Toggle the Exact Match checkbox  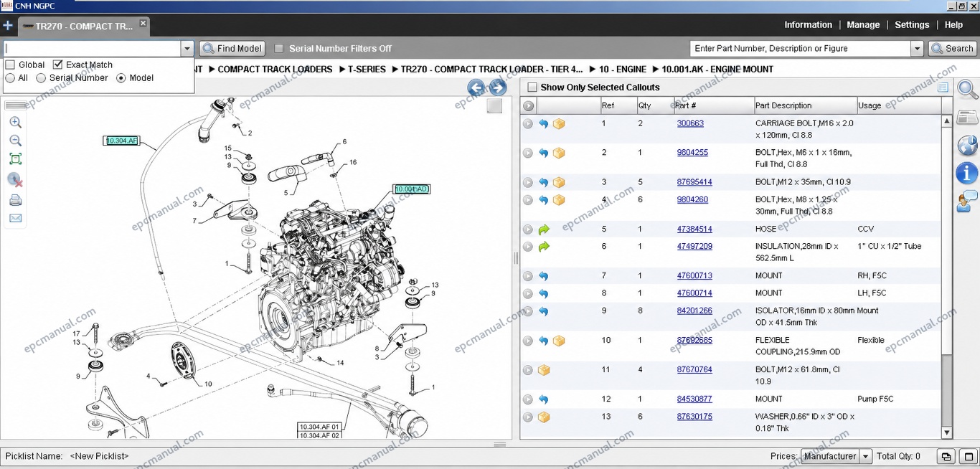tap(58, 65)
